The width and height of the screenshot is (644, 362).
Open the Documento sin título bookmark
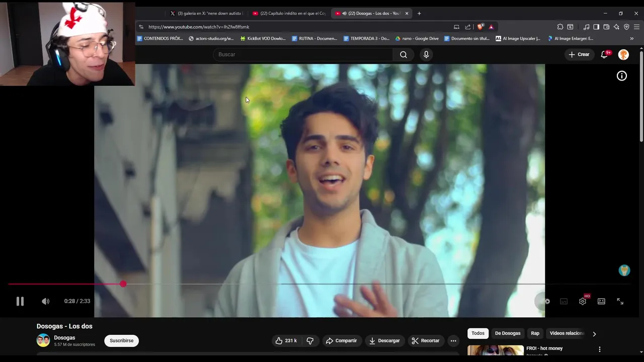click(467, 39)
